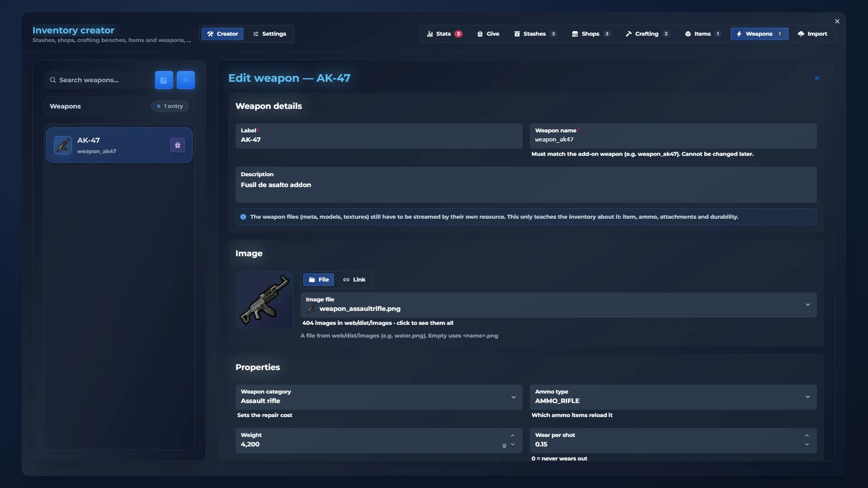Viewport: 868px width, 488px height.
Task: Switch to the Stashes tab
Action: click(535, 34)
